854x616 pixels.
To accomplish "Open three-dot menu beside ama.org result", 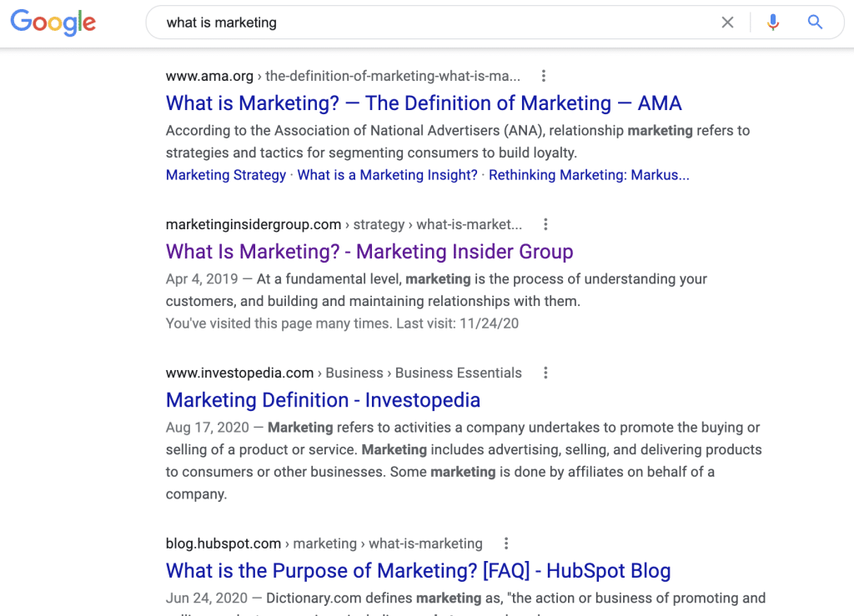I will point(544,76).
